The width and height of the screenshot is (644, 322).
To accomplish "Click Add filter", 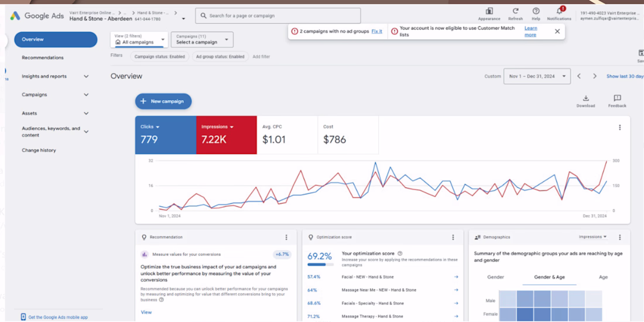I will [x=261, y=57].
